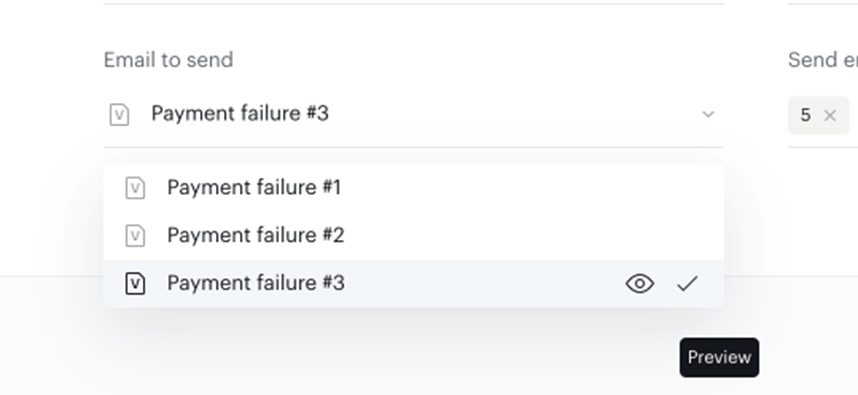Click empty space in the email combo box before chevron
This screenshot has height=395, width=858.
(x=514, y=114)
